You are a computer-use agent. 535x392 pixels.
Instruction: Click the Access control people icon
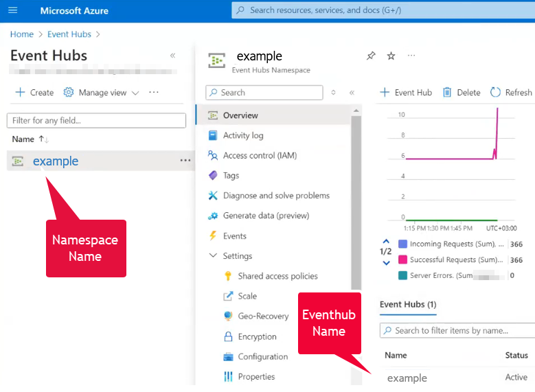[213, 156]
